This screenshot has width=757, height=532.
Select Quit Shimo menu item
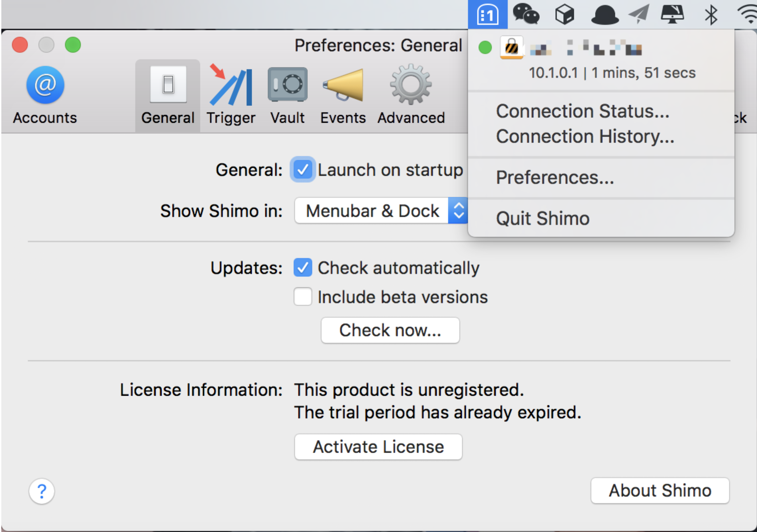(601, 219)
